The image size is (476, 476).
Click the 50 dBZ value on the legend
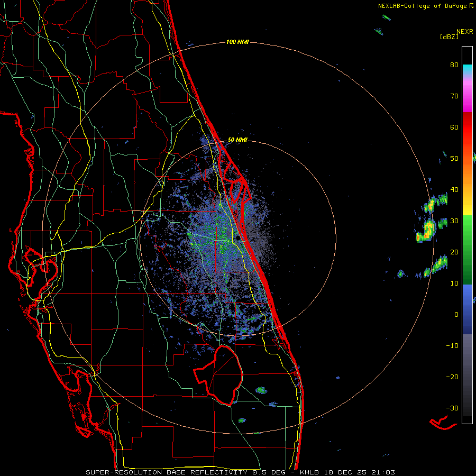coord(454,159)
